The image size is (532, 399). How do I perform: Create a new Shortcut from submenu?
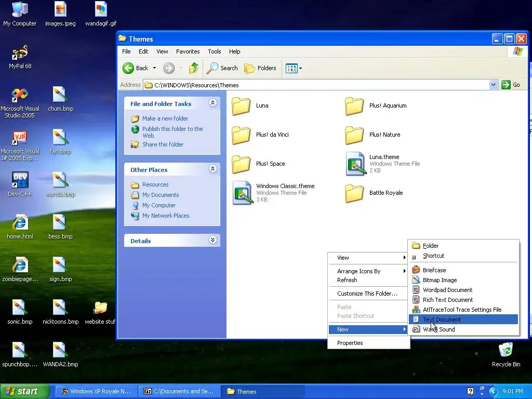tap(463, 256)
